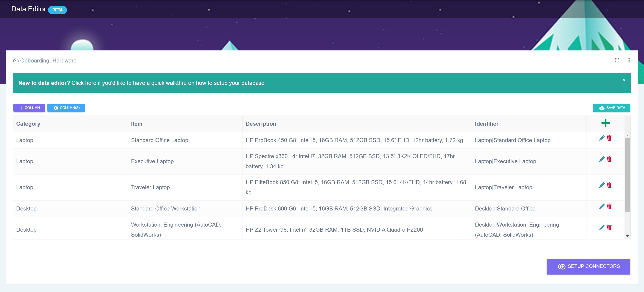
Task: Edit the Executive Laptop row
Action: (x=601, y=159)
